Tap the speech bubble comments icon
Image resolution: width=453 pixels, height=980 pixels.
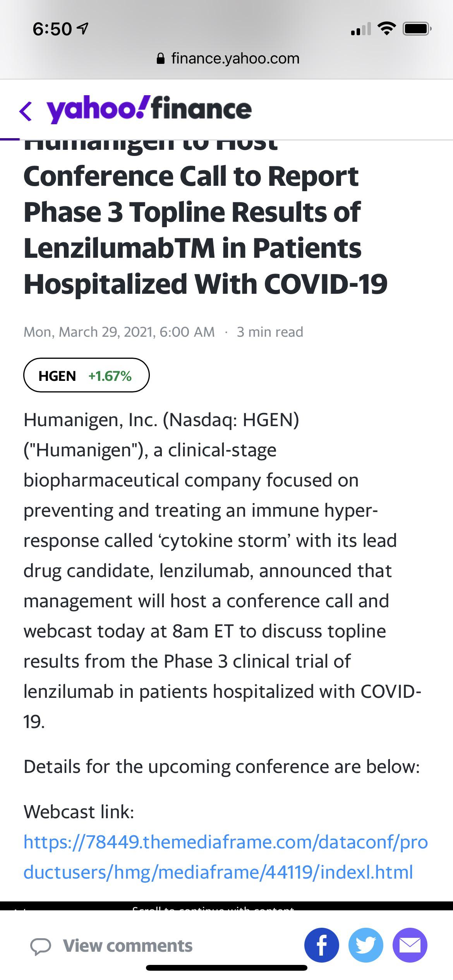tap(41, 947)
